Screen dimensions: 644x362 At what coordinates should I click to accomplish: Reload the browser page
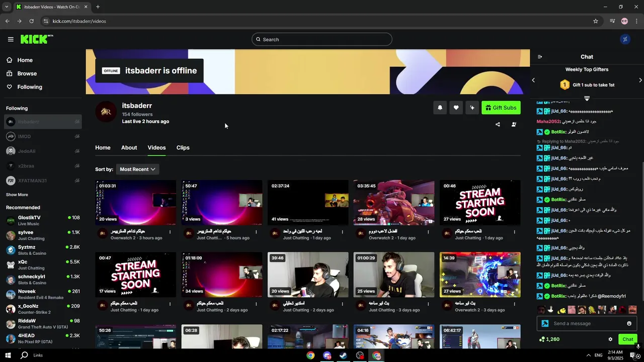coord(31,21)
